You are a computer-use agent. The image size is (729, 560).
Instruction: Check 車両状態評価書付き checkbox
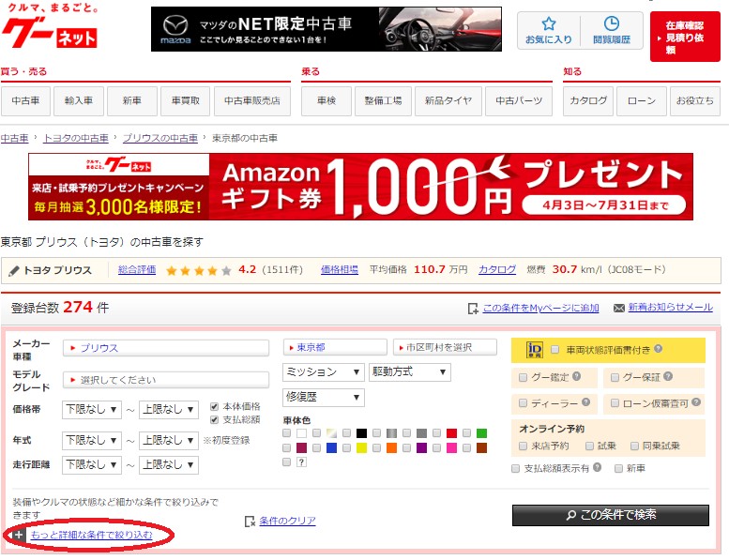554,350
